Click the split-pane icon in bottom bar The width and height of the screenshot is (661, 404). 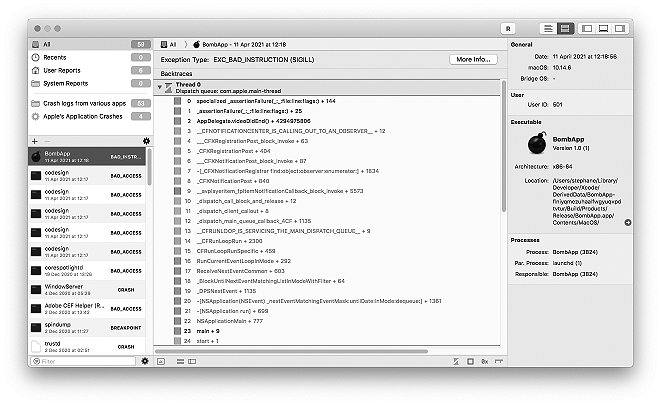click(x=192, y=361)
